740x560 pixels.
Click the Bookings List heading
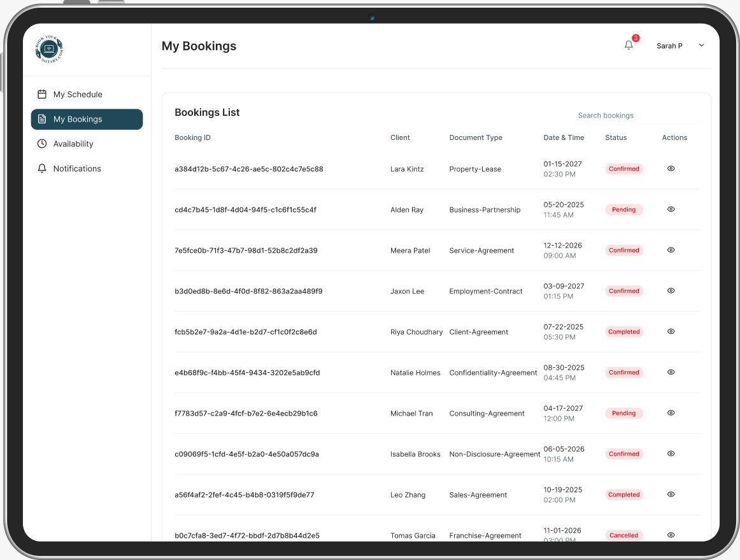click(207, 112)
